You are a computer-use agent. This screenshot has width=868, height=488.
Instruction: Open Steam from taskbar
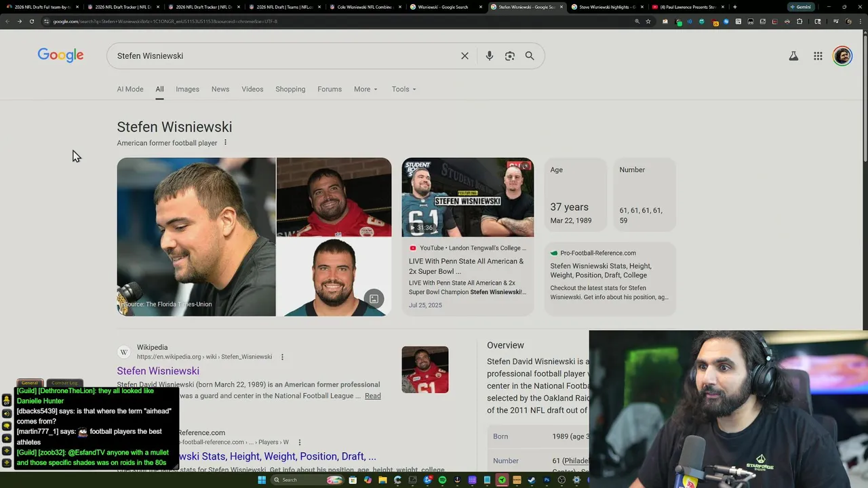[532, 480]
